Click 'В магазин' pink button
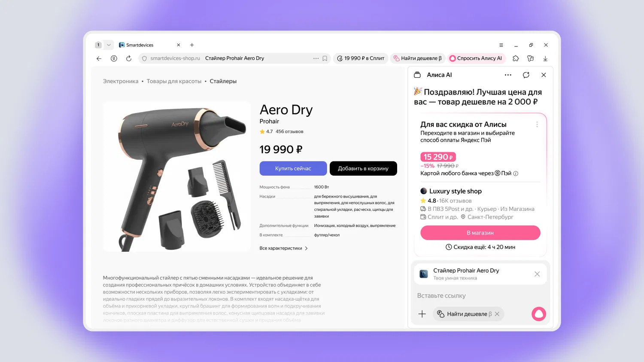Screen dimensions: 644x362 [x=480, y=233]
